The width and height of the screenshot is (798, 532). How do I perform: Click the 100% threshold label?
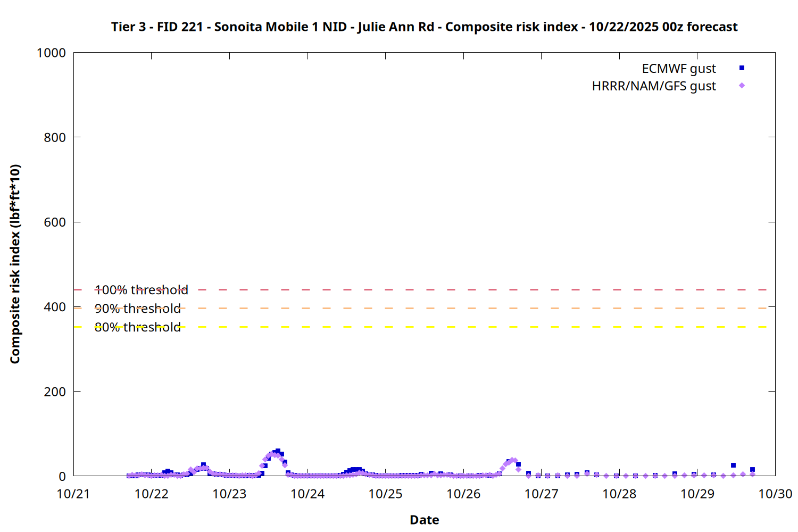(141, 290)
